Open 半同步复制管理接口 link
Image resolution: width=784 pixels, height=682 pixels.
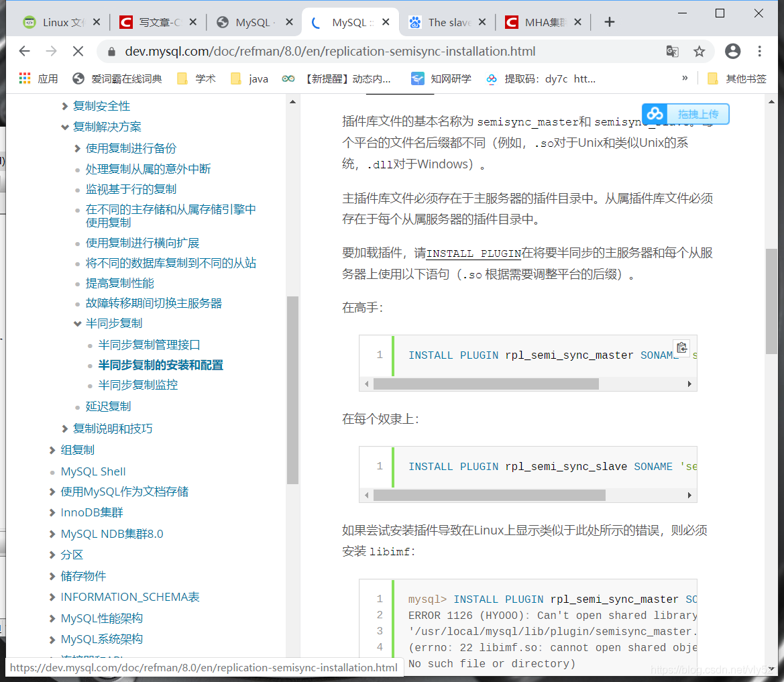pyautogui.click(x=149, y=345)
